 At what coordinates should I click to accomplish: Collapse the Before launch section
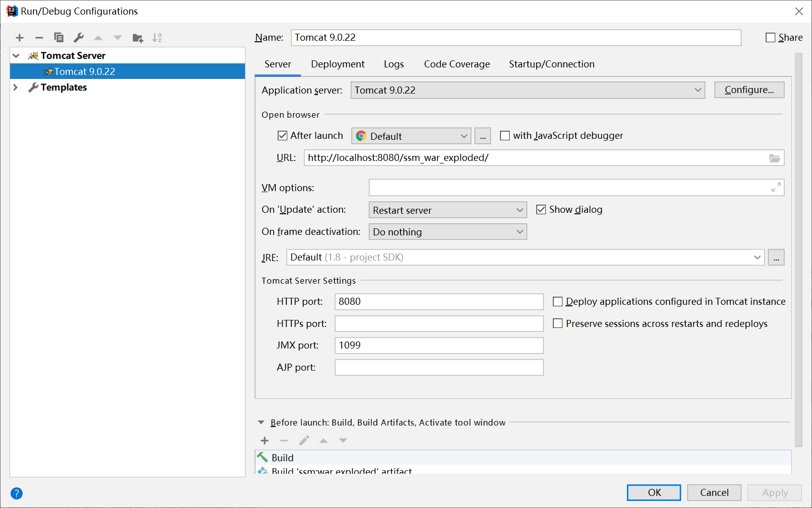coord(261,422)
